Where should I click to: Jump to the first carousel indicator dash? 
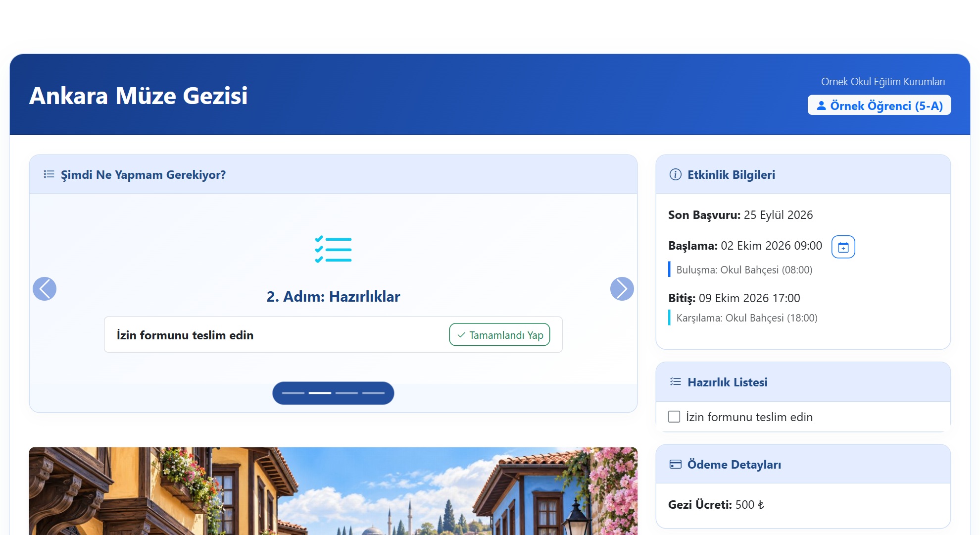click(x=293, y=393)
